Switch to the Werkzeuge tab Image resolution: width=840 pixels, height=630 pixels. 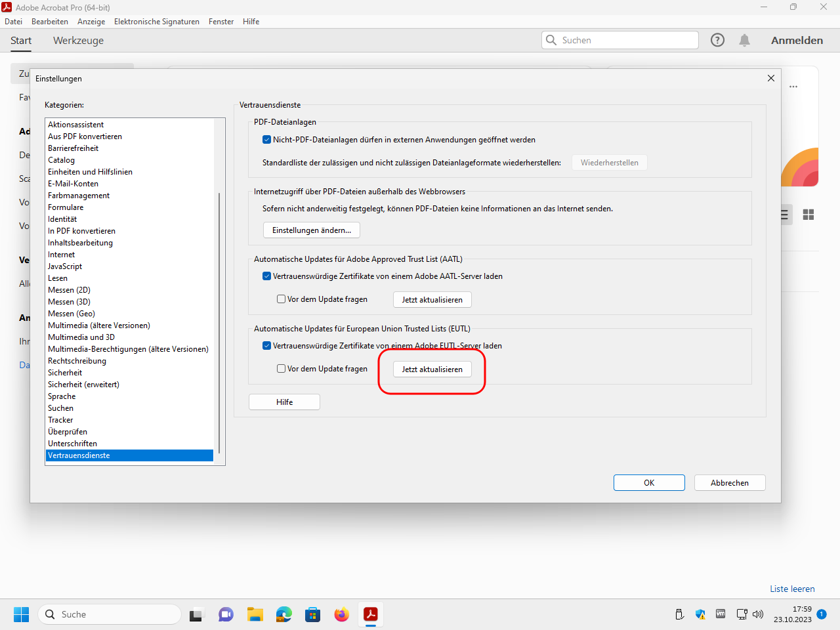tap(78, 41)
